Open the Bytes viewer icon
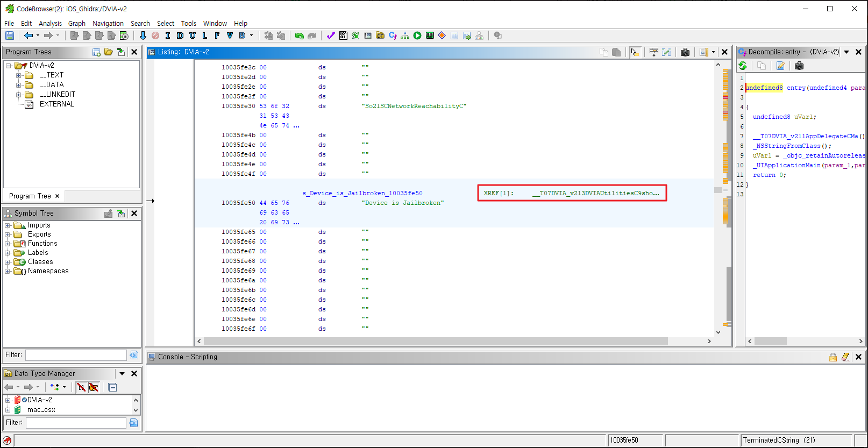This screenshot has width=868, height=448. 343,35
